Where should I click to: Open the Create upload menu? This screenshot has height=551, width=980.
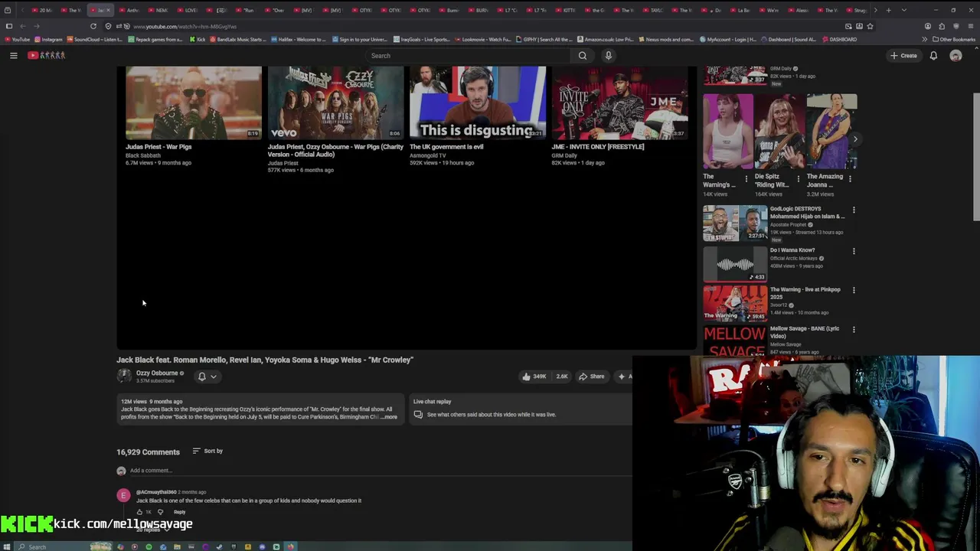(x=903, y=55)
